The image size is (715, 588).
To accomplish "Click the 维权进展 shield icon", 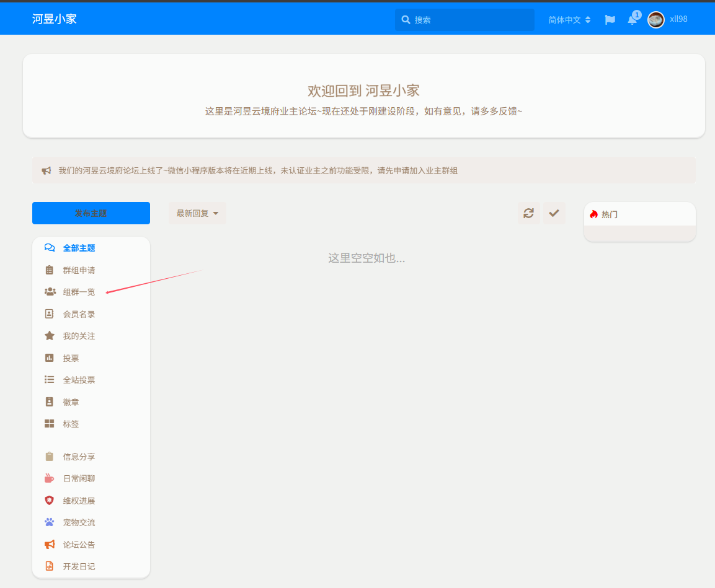I will tap(50, 501).
